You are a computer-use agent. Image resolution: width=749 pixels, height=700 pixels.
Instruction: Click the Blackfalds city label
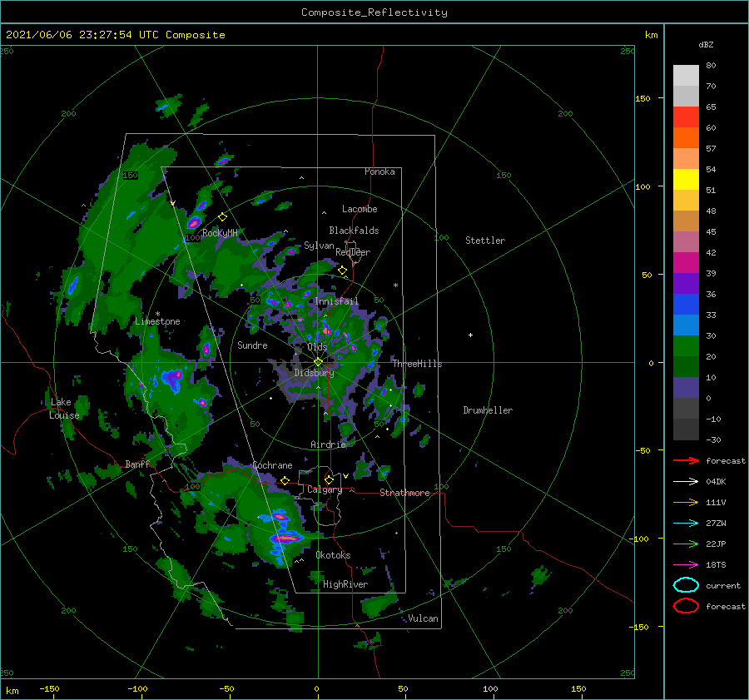tap(354, 231)
